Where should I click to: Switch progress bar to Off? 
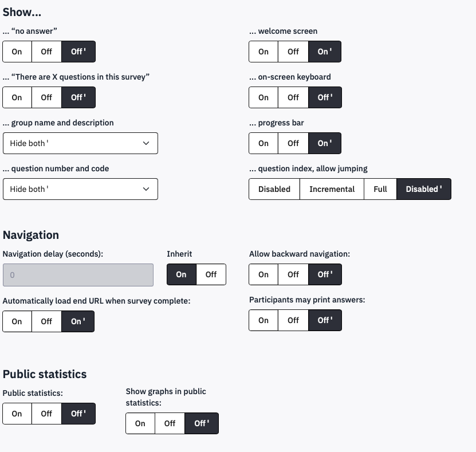point(293,143)
